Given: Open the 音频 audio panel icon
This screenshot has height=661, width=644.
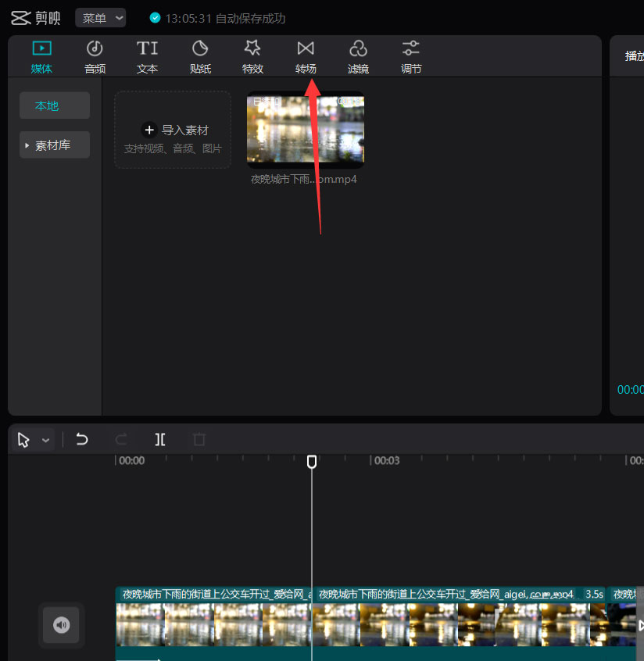Looking at the screenshot, I should [x=95, y=48].
